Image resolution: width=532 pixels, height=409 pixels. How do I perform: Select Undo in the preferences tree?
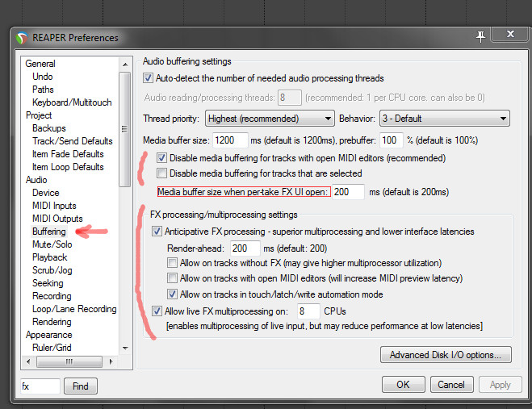(43, 77)
